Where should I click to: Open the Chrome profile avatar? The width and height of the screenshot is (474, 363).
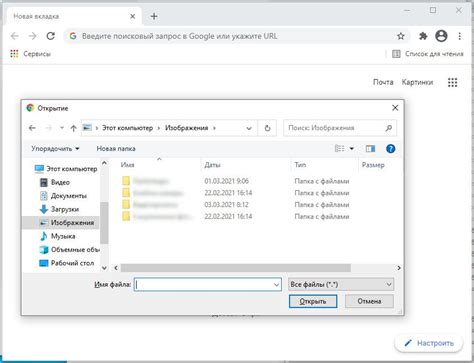click(x=441, y=36)
